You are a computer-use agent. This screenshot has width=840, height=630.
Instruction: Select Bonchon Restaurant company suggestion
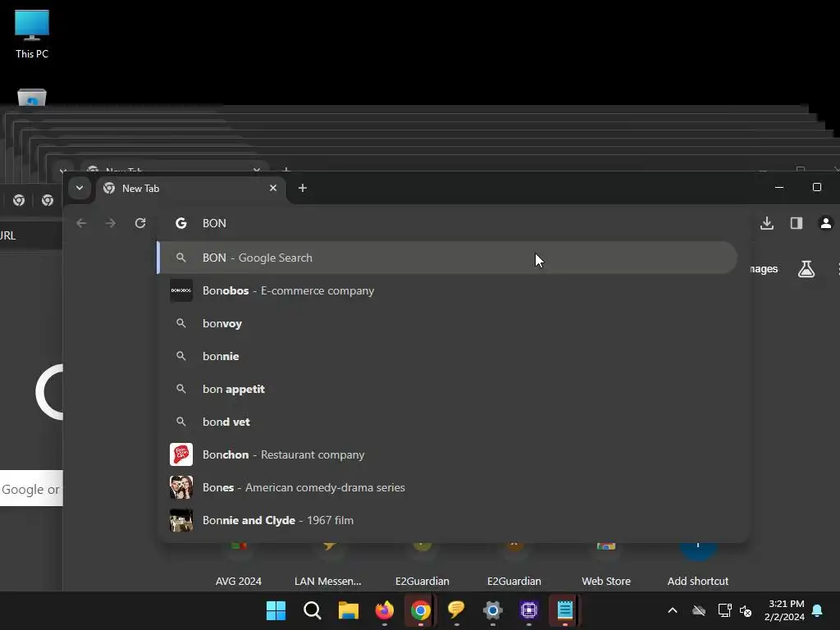point(447,454)
